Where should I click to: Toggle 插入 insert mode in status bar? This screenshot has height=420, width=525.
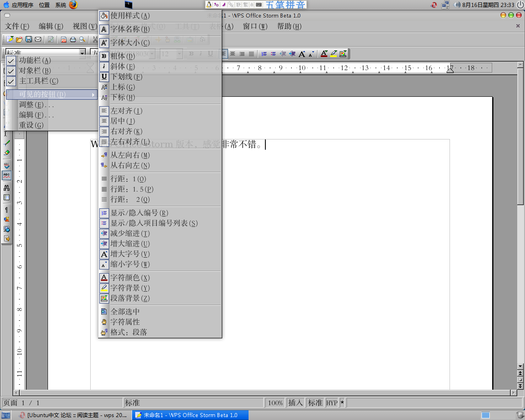click(x=295, y=403)
